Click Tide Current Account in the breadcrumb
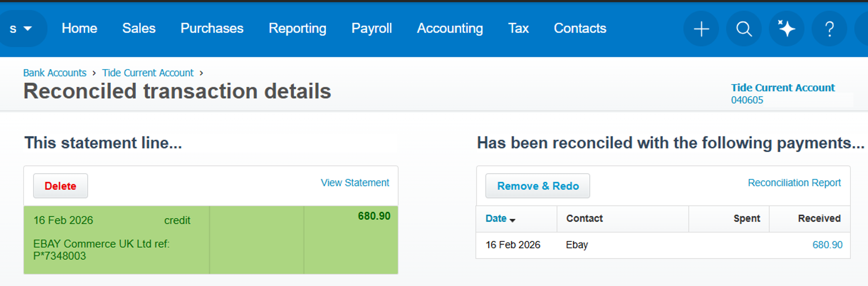Viewport: 868px width, 286px height. (x=148, y=73)
